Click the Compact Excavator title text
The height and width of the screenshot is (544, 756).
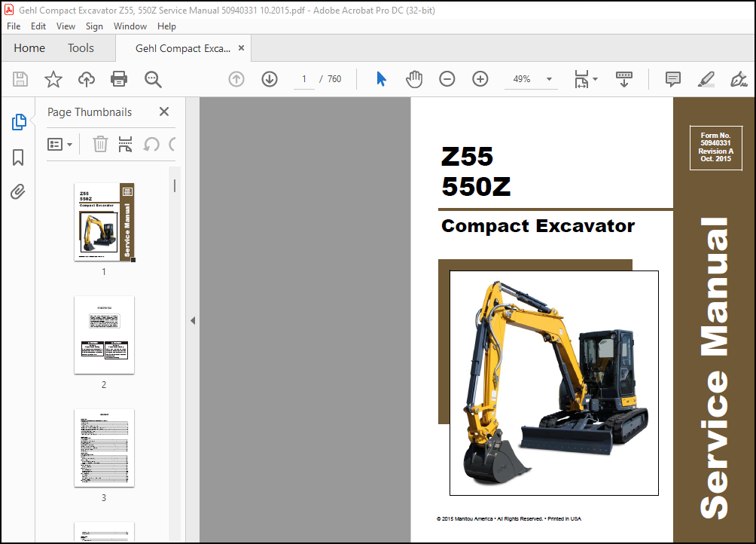click(538, 226)
